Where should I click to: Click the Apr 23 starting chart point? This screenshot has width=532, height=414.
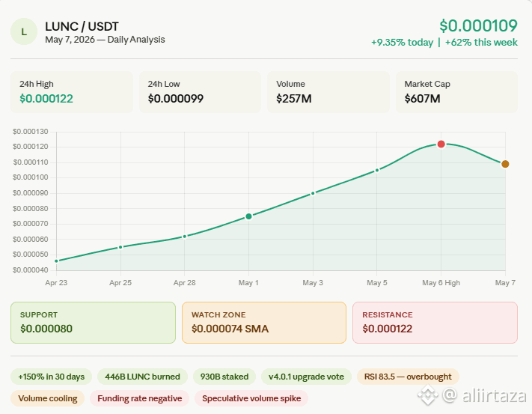coord(56,261)
